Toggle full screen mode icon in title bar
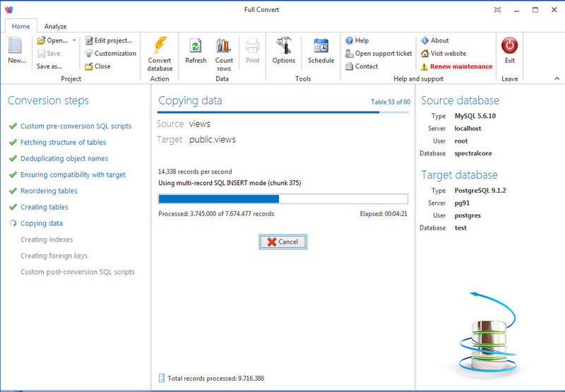This screenshot has height=392, width=565. pyautogui.click(x=497, y=10)
